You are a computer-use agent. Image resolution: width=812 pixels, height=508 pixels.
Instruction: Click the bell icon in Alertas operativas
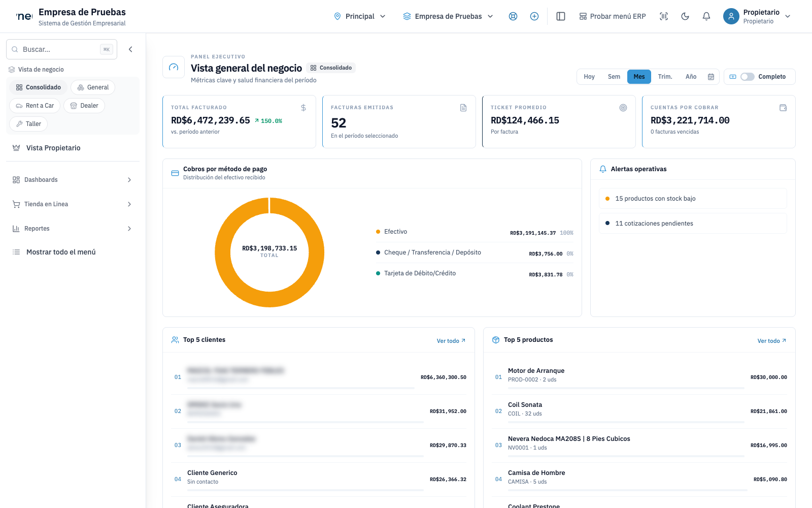click(x=603, y=169)
